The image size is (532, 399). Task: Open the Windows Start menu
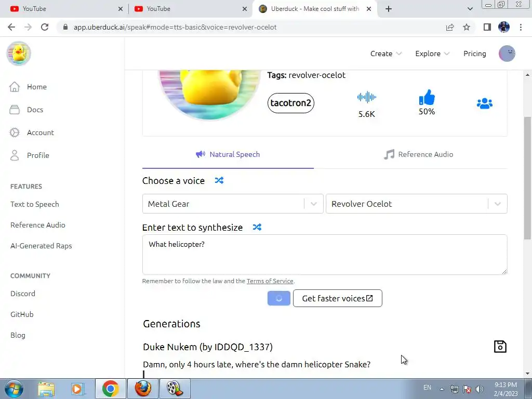(x=14, y=389)
